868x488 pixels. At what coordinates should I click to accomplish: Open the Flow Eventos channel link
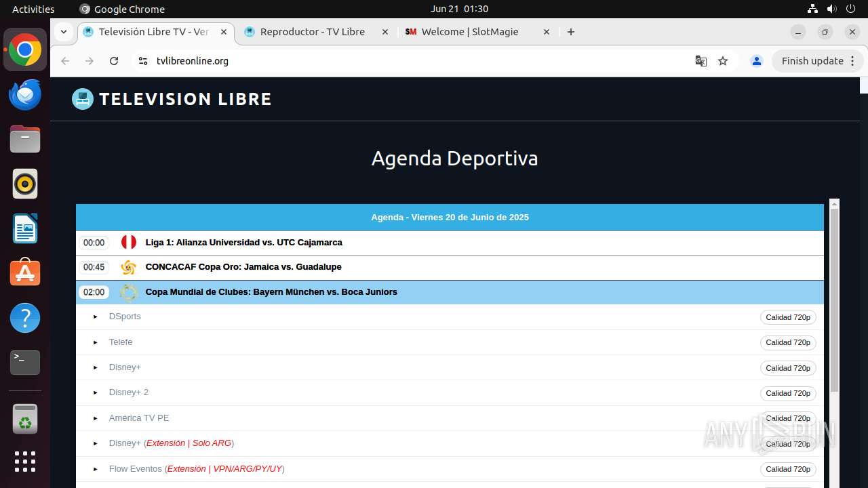(x=197, y=469)
